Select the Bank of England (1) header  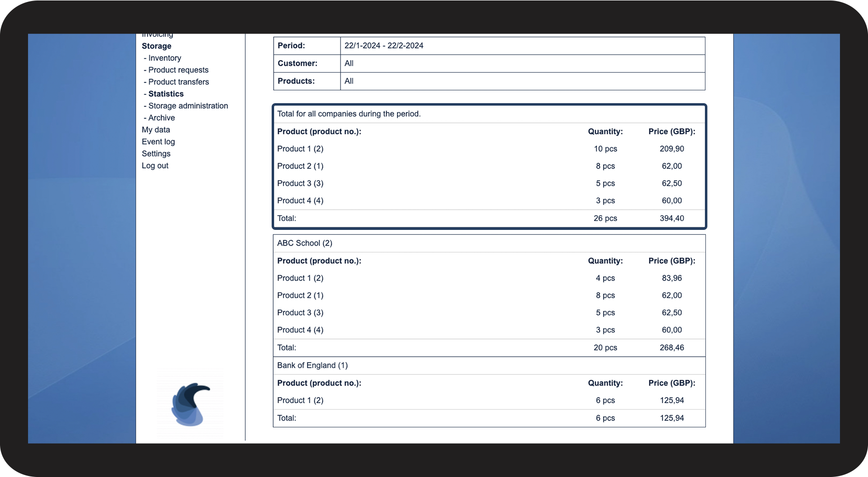(312, 365)
